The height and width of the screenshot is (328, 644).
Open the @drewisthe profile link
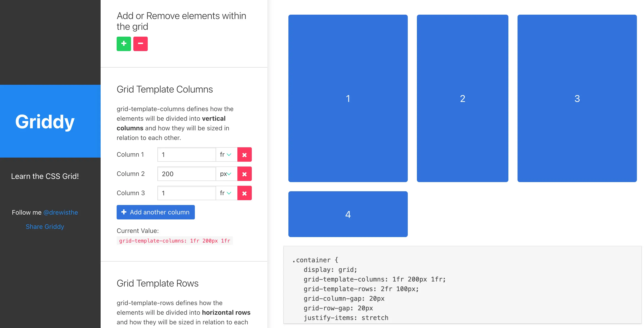[x=61, y=212]
